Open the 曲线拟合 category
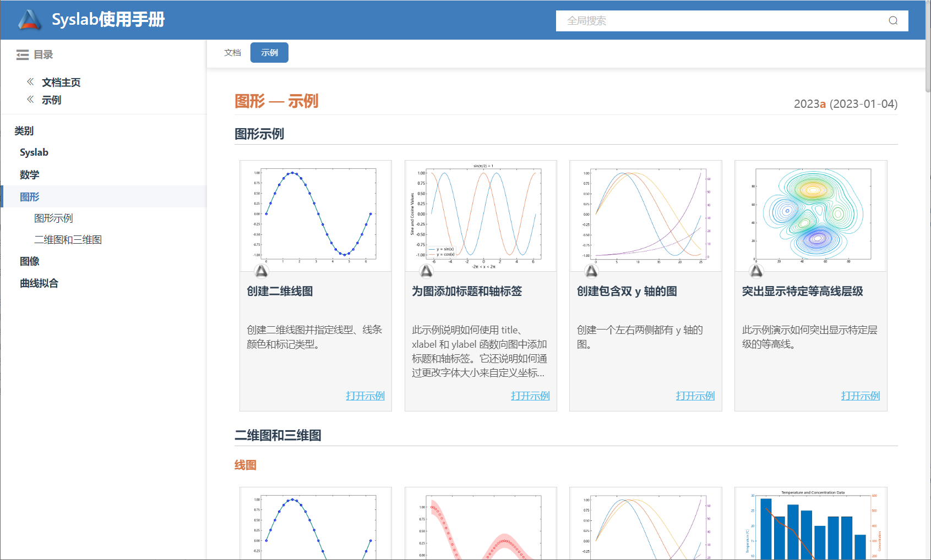 click(39, 283)
